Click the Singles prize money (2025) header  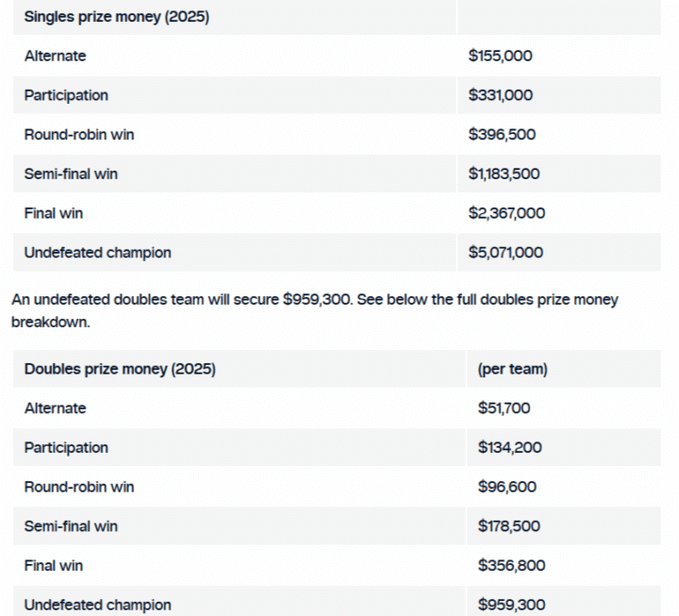pos(116,17)
